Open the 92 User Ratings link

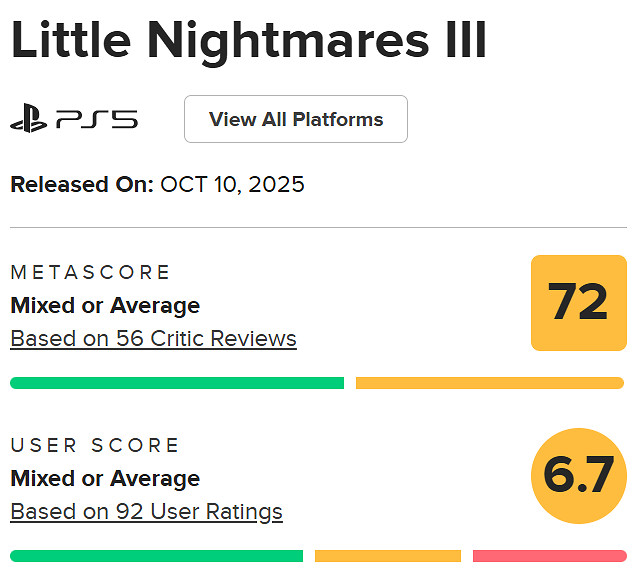[146, 512]
